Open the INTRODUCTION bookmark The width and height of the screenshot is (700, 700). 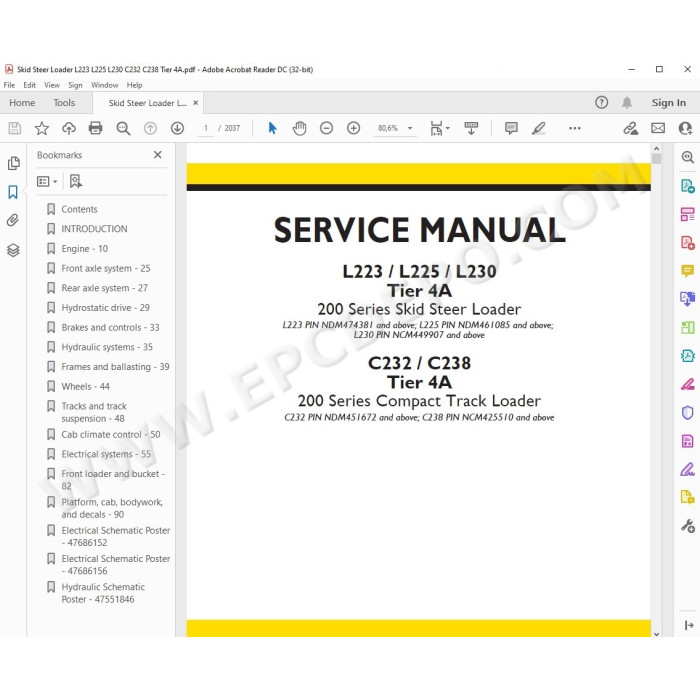point(94,229)
